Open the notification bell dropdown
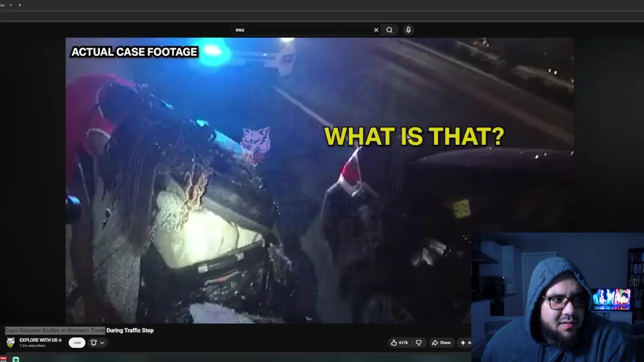Viewport: 644px width, 362px height. point(98,342)
